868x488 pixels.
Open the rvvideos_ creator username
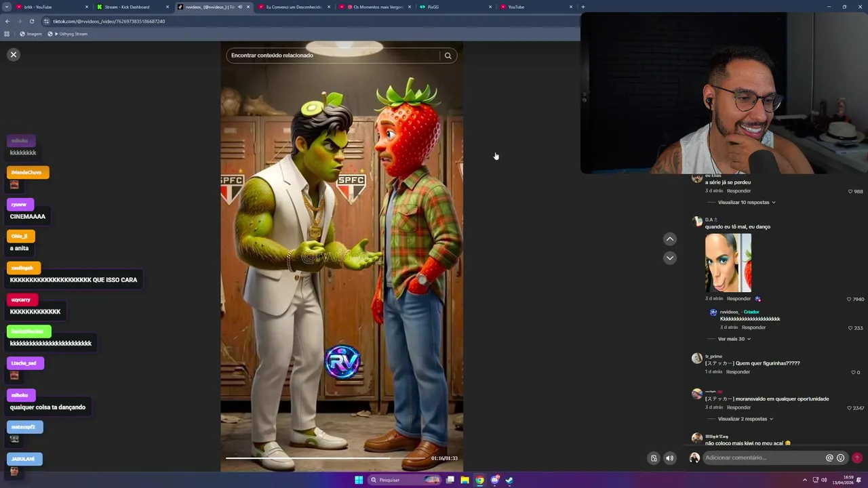730,312
